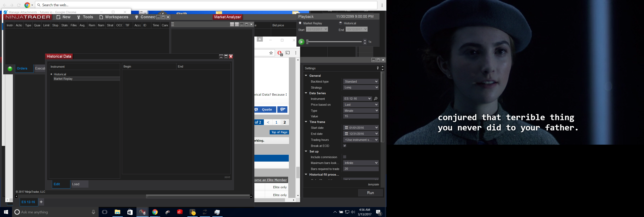Open the Instrument dropdown showing ES 12-16
This screenshot has height=217, width=644.
pos(357,99)
